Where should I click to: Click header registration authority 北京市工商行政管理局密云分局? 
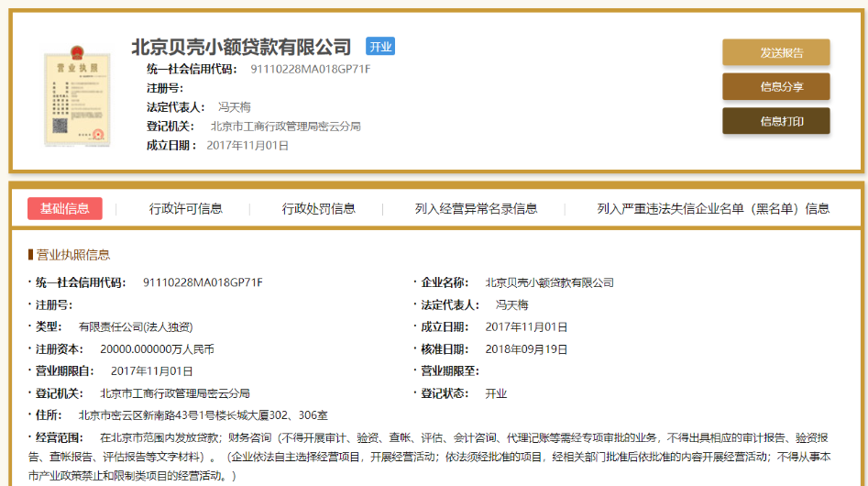tap(286, 127)
